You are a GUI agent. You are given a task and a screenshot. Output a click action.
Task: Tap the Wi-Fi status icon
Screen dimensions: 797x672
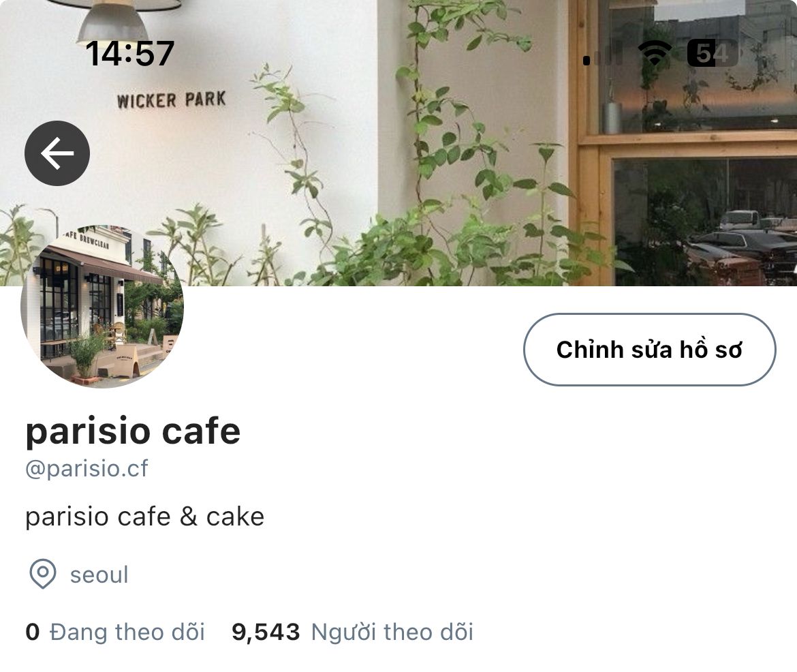click(x=654, y=53)
